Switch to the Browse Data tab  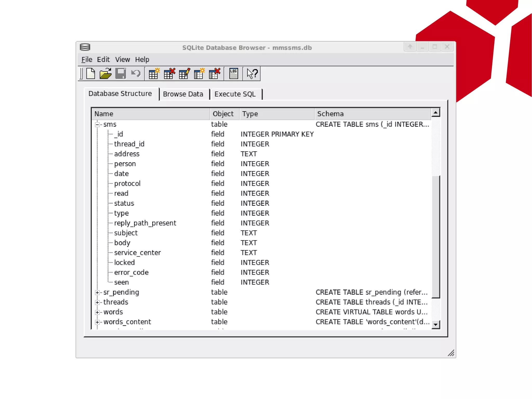183,94
